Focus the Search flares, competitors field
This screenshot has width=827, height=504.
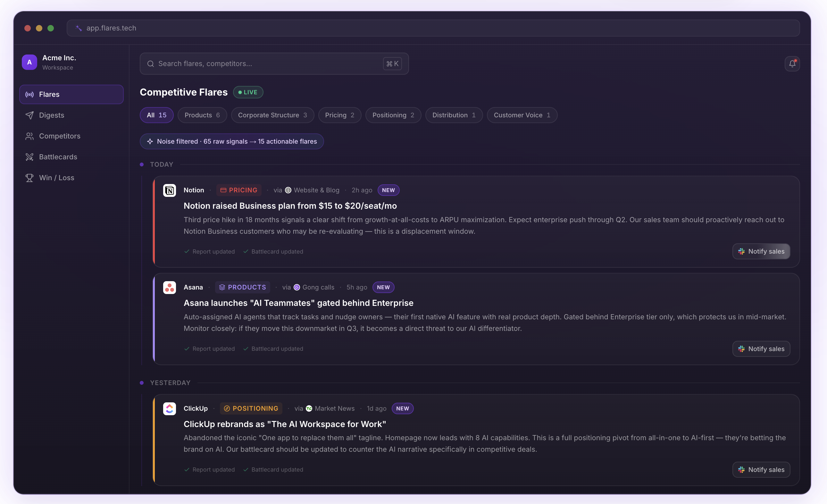(274, 63)
